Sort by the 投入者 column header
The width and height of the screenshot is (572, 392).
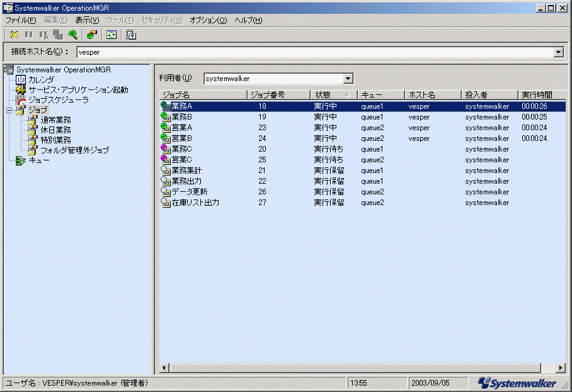pyautogui.click(x=489, y=95)
